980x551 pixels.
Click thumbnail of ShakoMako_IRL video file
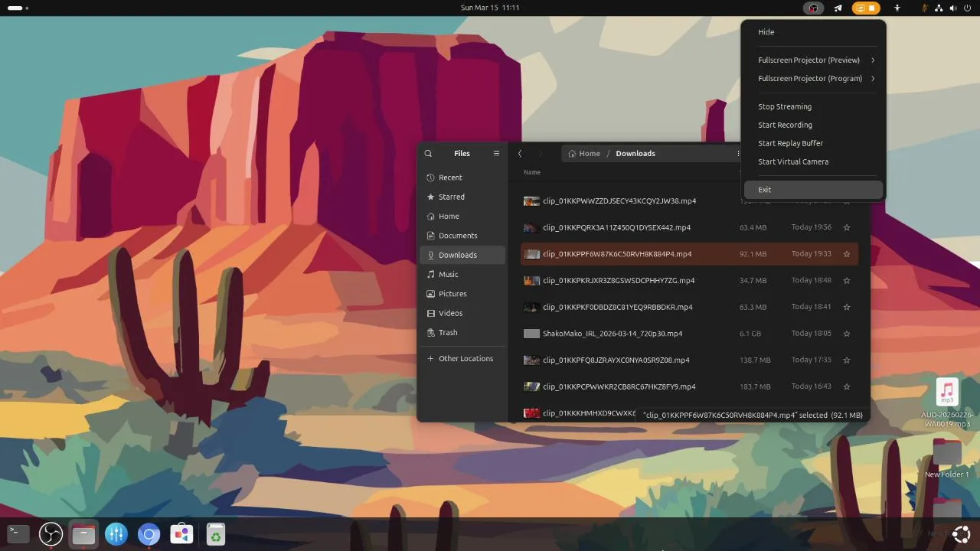(x=531, y=334)
